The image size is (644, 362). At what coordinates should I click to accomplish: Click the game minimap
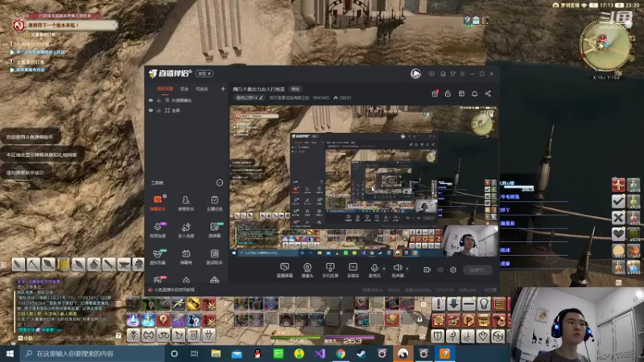click(606, 46)
